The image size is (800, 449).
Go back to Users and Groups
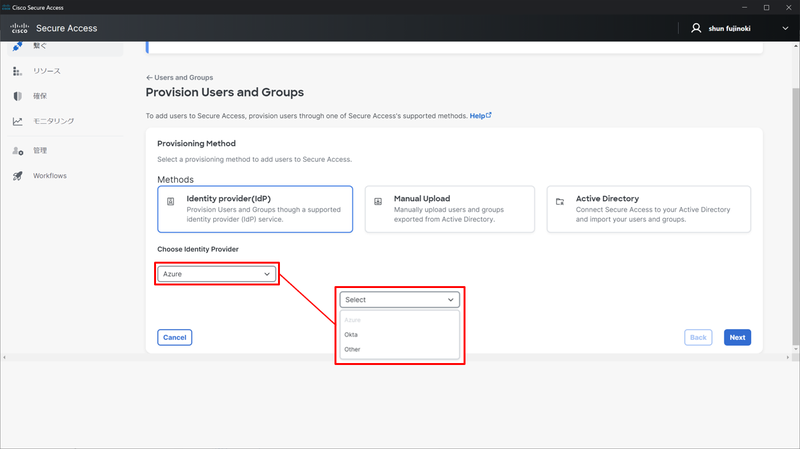pos(180,78)
